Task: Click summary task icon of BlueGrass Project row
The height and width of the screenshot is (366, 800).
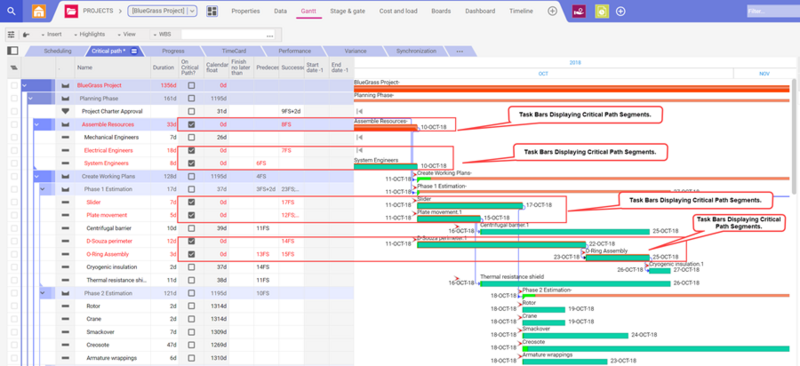Action: (x=65, y=86)
